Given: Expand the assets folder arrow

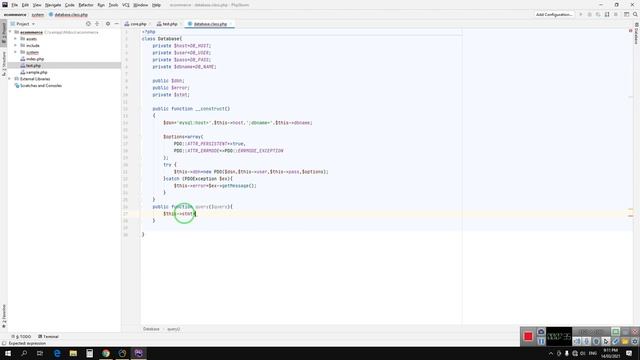Looking at the screenshot, I should (16, 39).
